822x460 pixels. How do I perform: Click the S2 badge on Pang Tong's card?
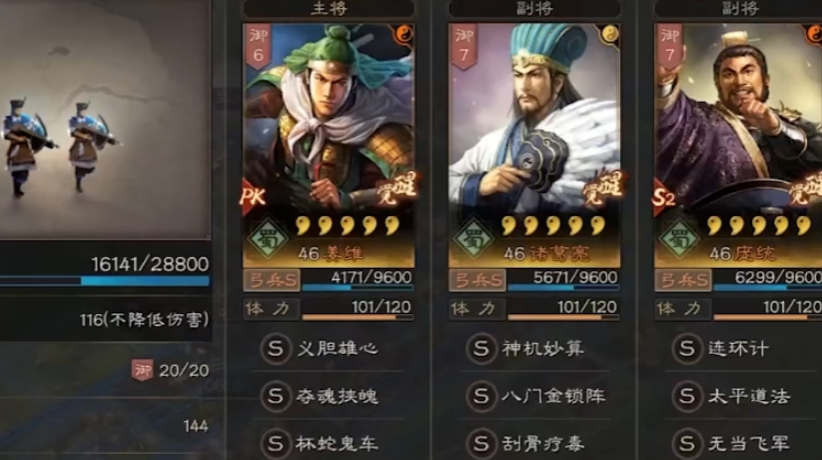tap(664, 197)
